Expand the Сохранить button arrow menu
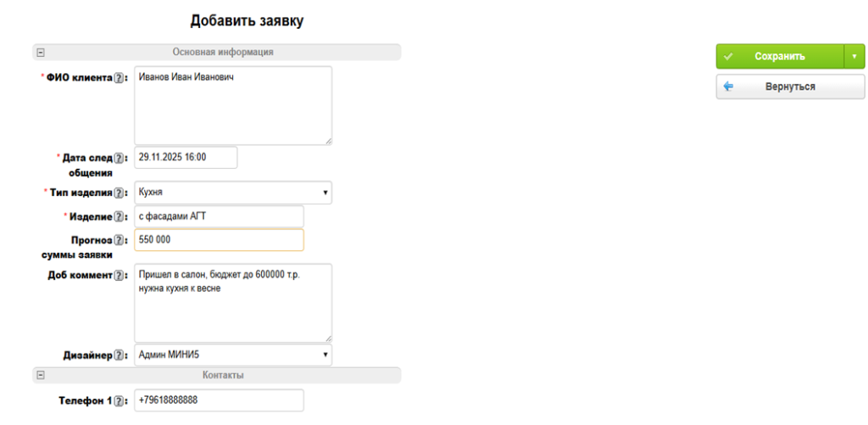868x425 pixels. 853,57
